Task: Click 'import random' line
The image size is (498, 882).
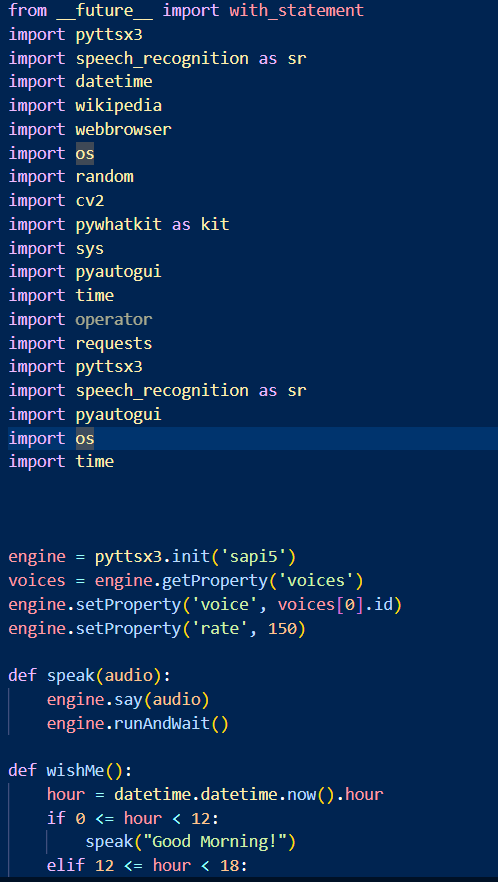Action: coord(70,177)
